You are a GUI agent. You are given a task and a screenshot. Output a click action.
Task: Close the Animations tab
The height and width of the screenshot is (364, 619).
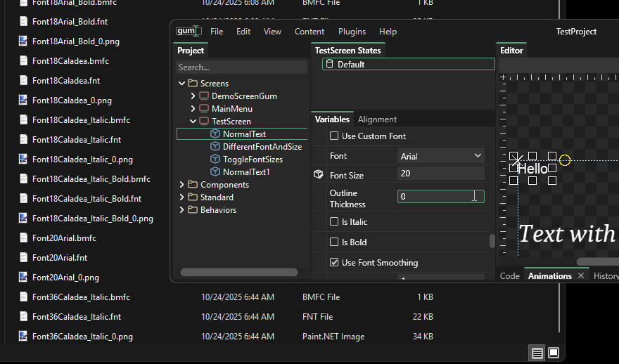[581, 276]
